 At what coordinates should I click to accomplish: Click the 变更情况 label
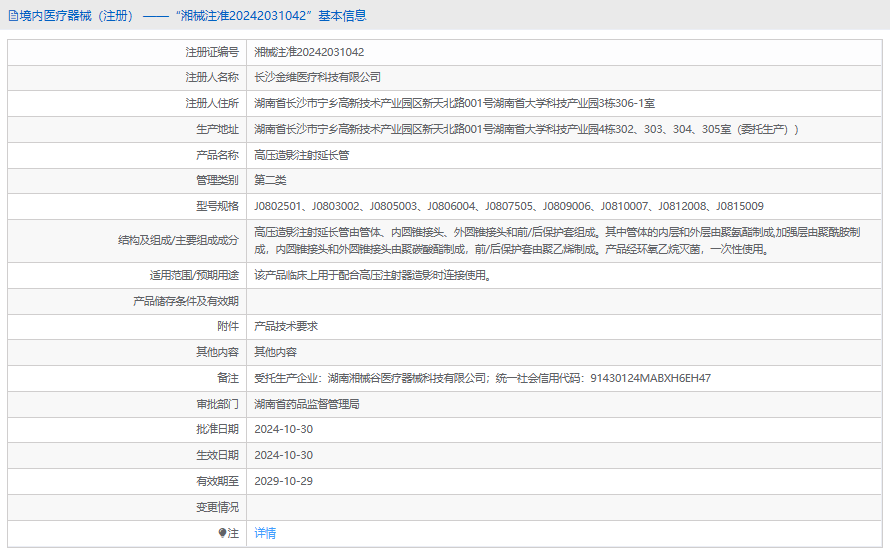(217, 507)
